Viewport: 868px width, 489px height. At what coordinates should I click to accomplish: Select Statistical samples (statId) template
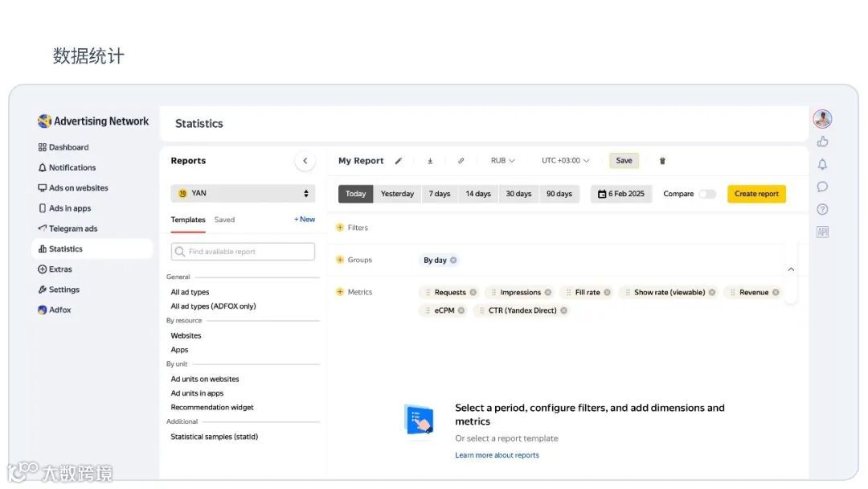(215, 437)
